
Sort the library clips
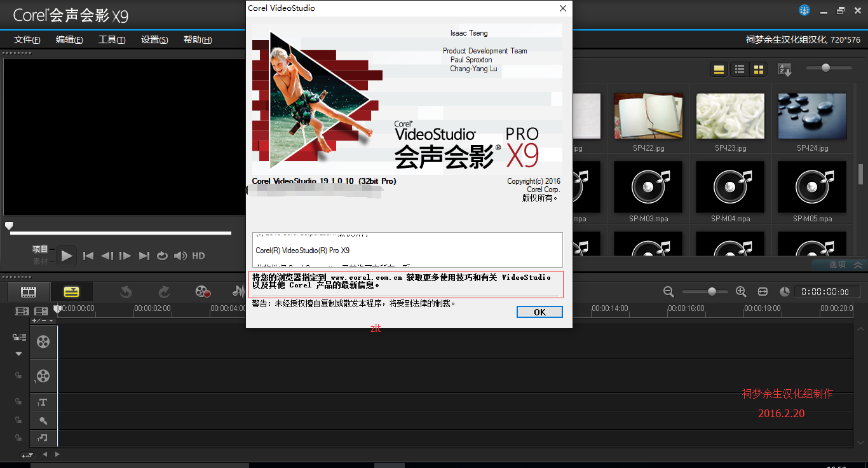(x=785, y=69)
